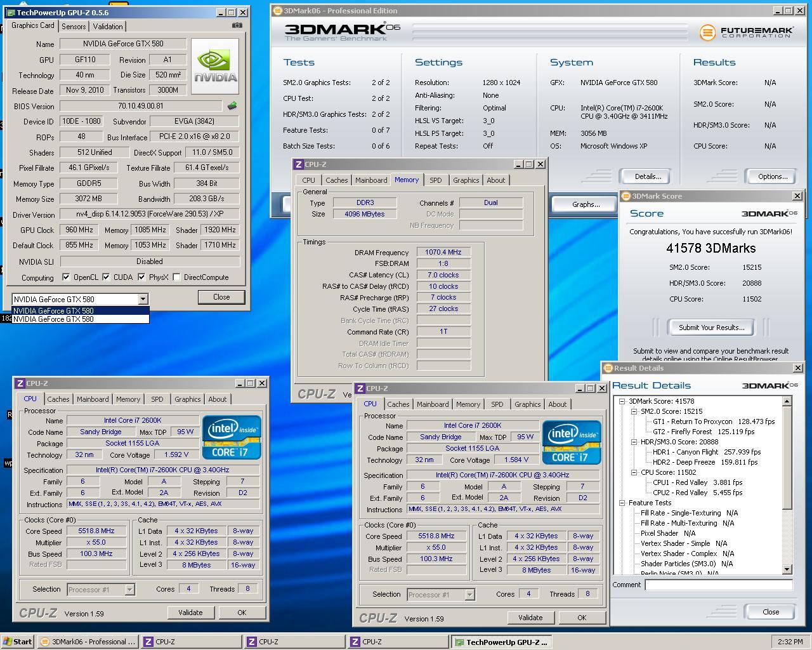
Task: Open Mainboard tab in left CPU-Z window
Action: (x=93, y=399)
